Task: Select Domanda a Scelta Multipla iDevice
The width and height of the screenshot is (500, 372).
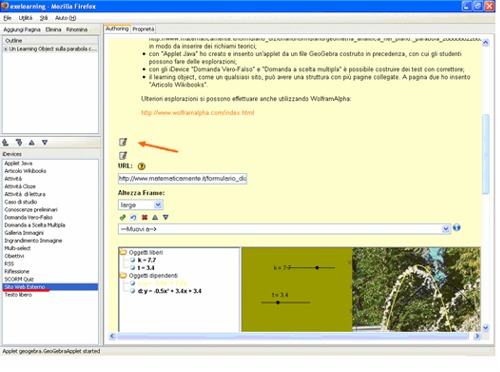Action: point(35,225)
